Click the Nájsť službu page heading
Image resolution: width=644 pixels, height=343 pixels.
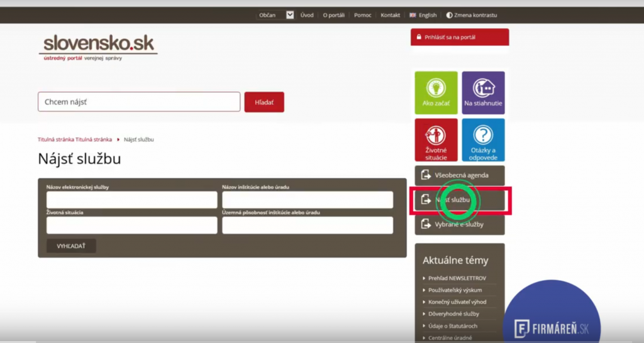pyautogui.click(x=79, y=159)
